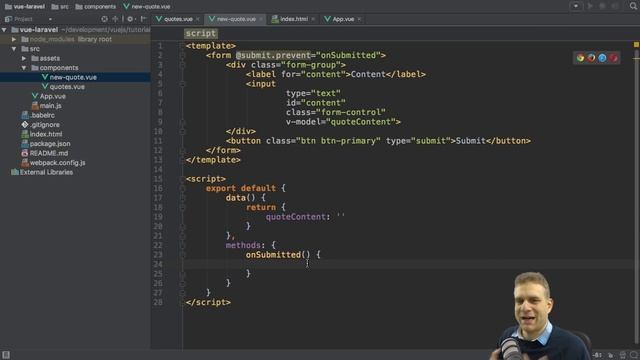Fold the methods block on line 22
This screenshot has height=360, width=640.
click(182, 245)
